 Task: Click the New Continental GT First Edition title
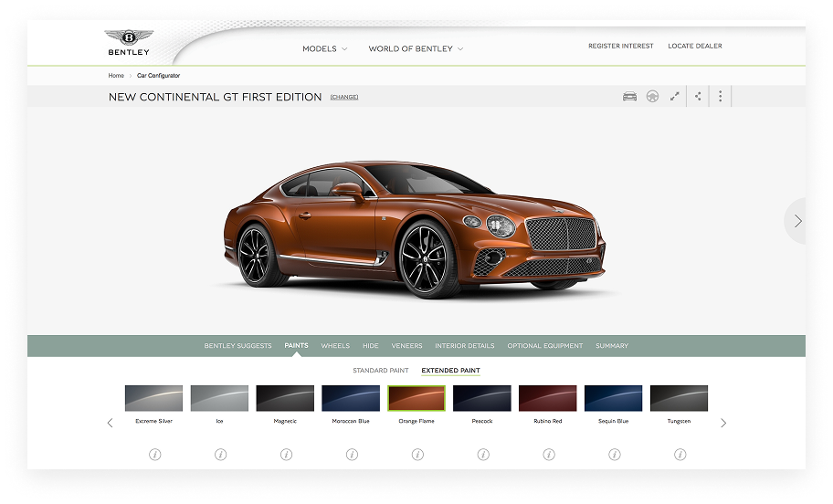click(216, 97)
